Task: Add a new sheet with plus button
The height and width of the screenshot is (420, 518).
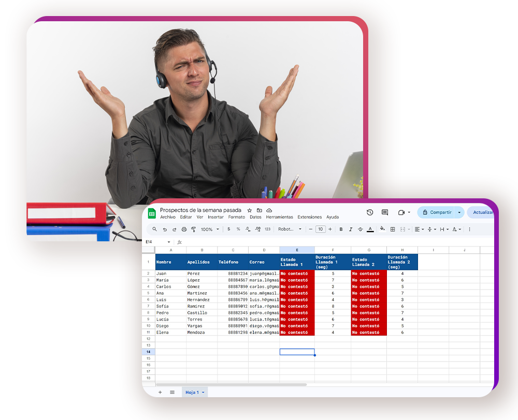Action: pos(160,393)
